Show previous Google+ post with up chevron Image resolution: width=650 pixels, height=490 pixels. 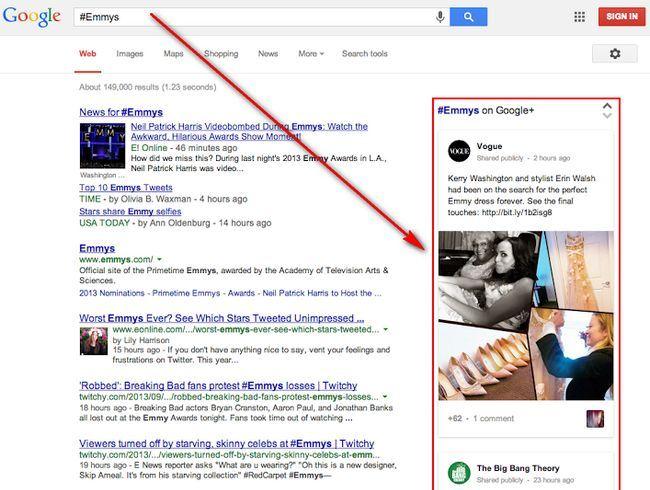607,106
